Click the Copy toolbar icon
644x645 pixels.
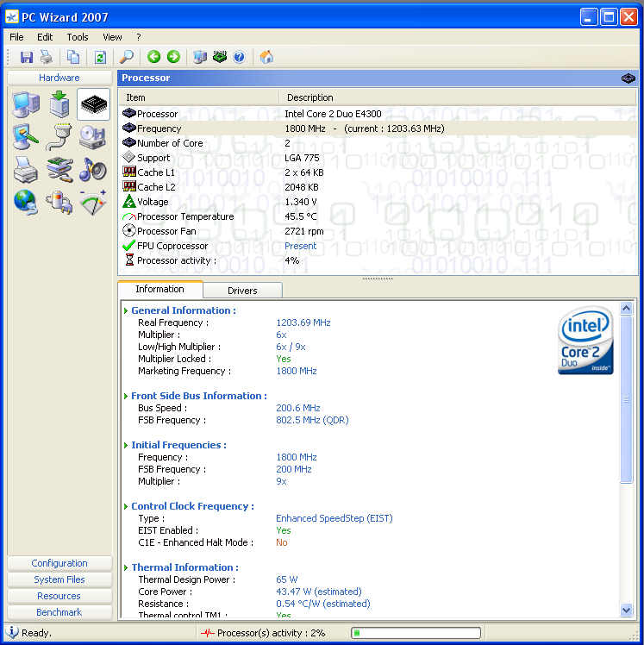[x=73, y=57]
